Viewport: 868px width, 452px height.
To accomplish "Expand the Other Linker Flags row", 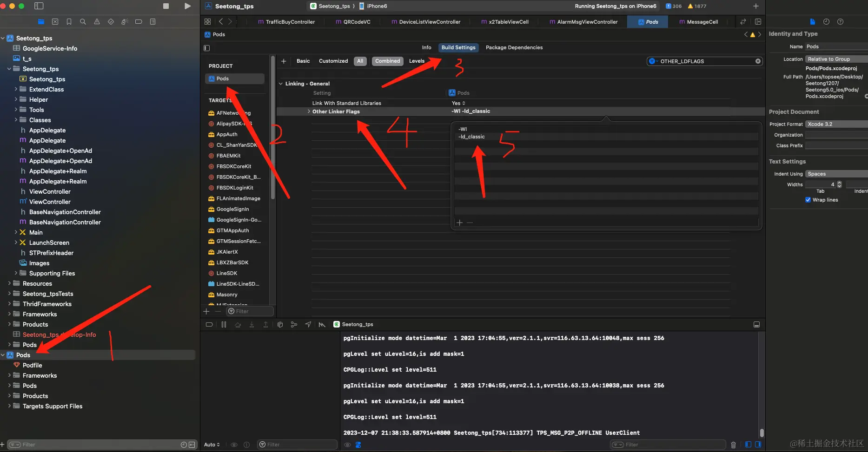I will pos(309,111).
